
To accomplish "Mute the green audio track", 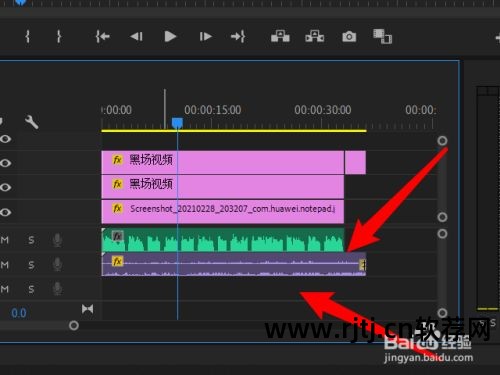I will (5, 240).
